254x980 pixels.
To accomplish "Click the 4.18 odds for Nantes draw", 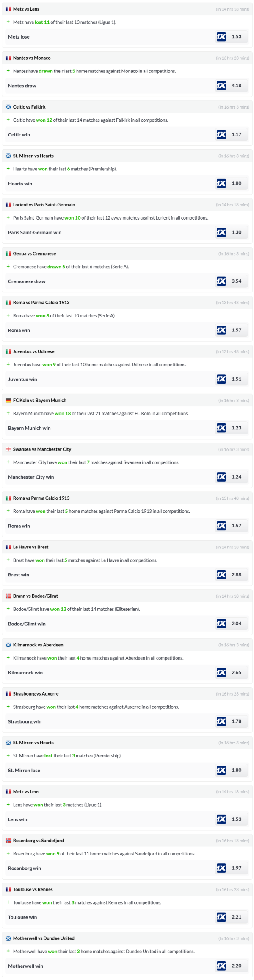I will click(x=236, y=86).
